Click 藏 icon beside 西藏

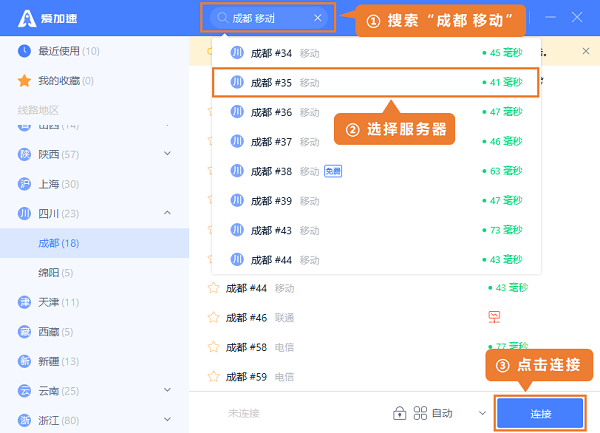24,332
